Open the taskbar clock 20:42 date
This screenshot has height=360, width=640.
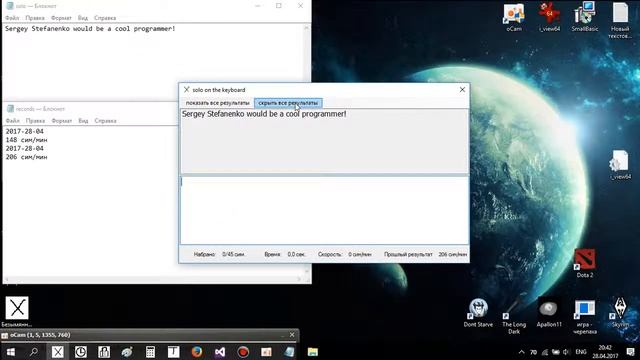tap(605, 352)
